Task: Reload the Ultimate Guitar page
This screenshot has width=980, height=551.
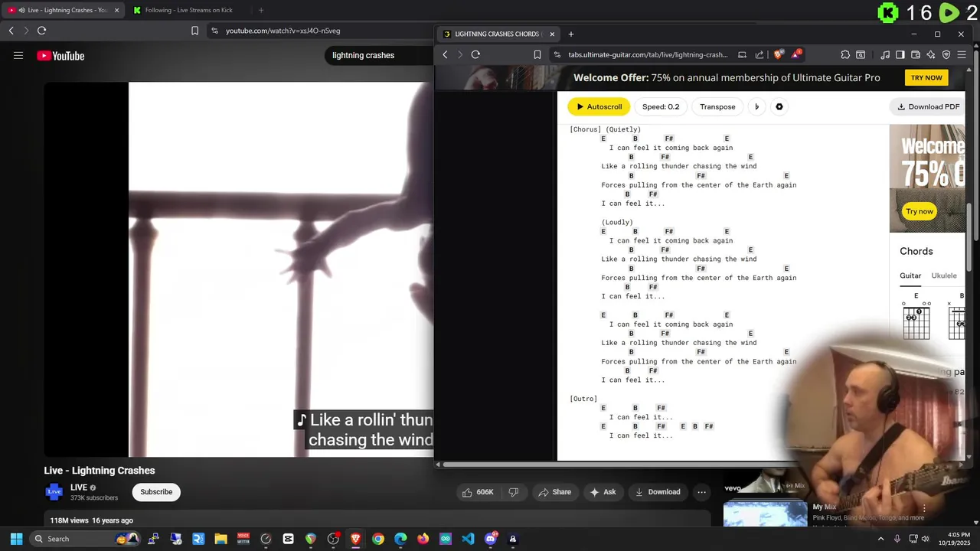Action: (x=475, y=54)
